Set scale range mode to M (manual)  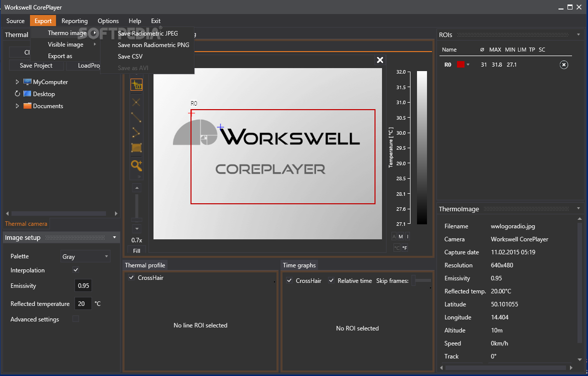pos(400,236)
